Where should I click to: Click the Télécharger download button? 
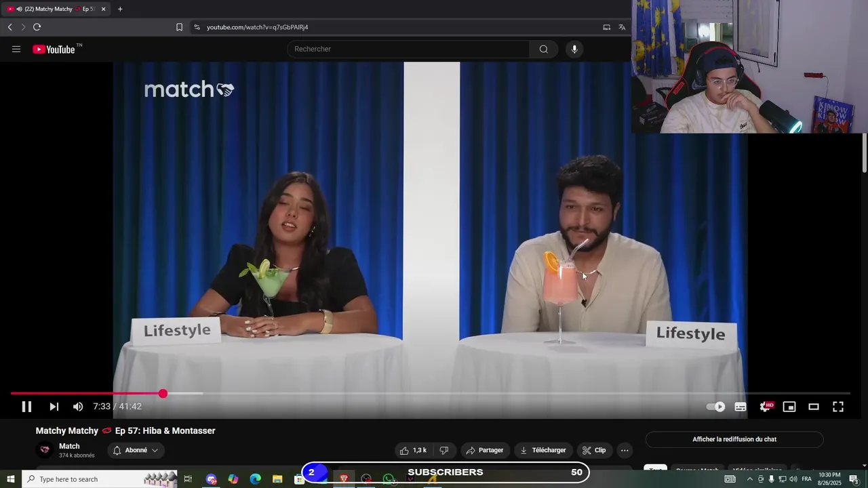coord(542,450)
